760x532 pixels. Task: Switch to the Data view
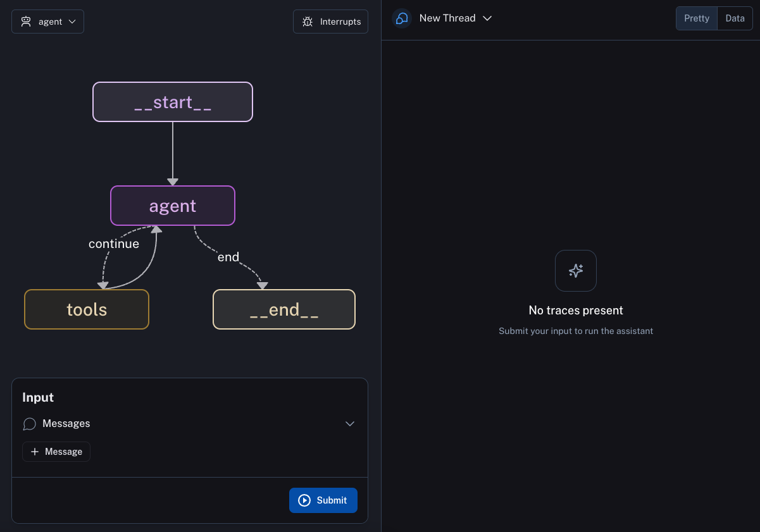click(735, 18)
